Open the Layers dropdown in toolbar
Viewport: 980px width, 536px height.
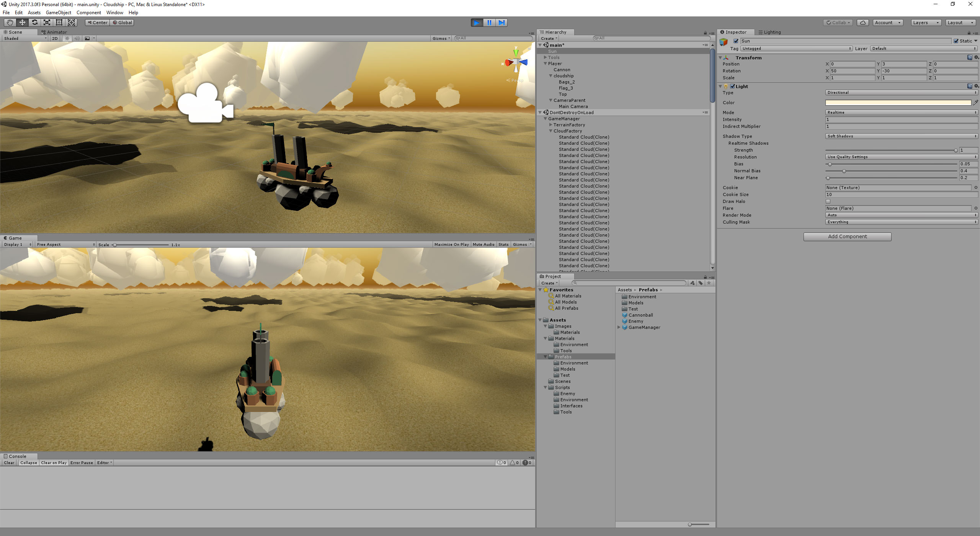(x=926, y=23)
